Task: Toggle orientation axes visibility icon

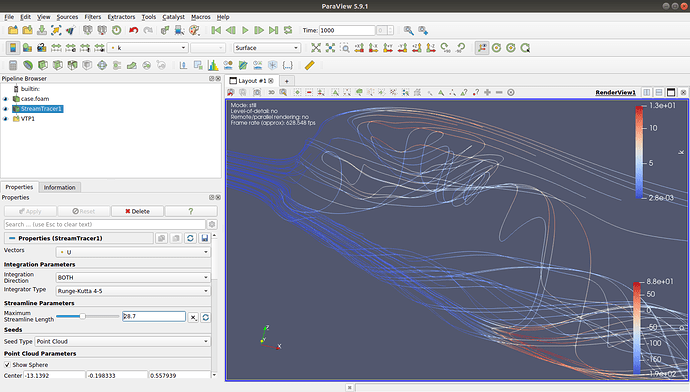Action: 482,48
